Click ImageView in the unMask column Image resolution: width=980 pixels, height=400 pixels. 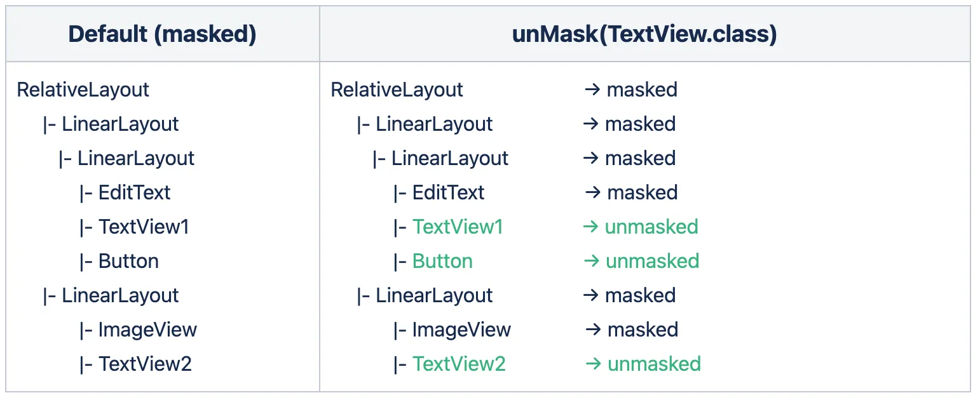click(x=461, y=330)
